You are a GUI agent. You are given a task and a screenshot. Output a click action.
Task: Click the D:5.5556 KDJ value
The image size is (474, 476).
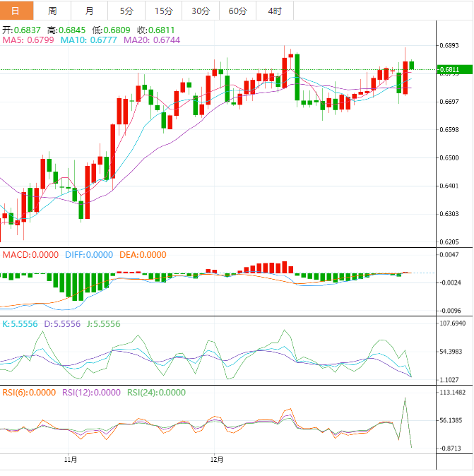62,324
